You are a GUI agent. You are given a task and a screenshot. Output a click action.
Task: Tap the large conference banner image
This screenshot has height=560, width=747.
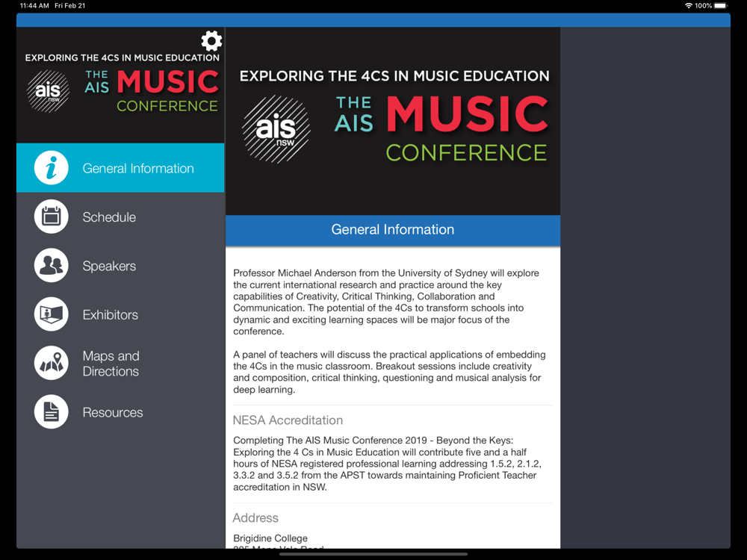tap(393, 121)
